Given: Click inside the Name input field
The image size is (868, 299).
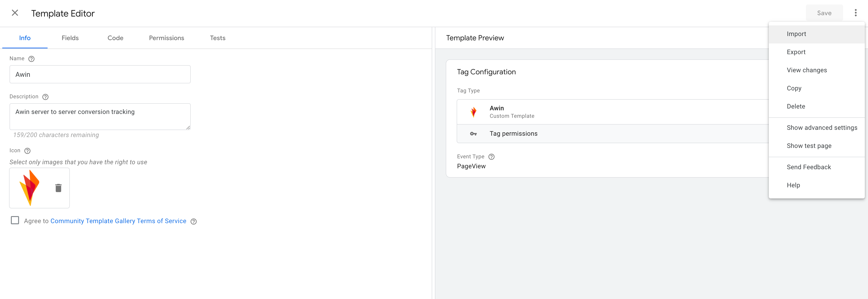Looking at the screenshot, I should [x=100, y=75].
